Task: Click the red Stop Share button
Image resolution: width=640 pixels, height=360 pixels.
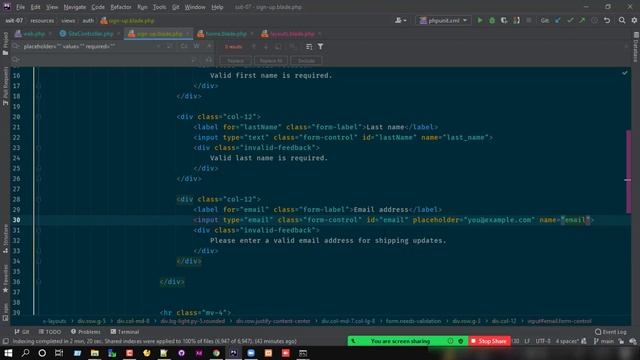Action: pos(489,341)
